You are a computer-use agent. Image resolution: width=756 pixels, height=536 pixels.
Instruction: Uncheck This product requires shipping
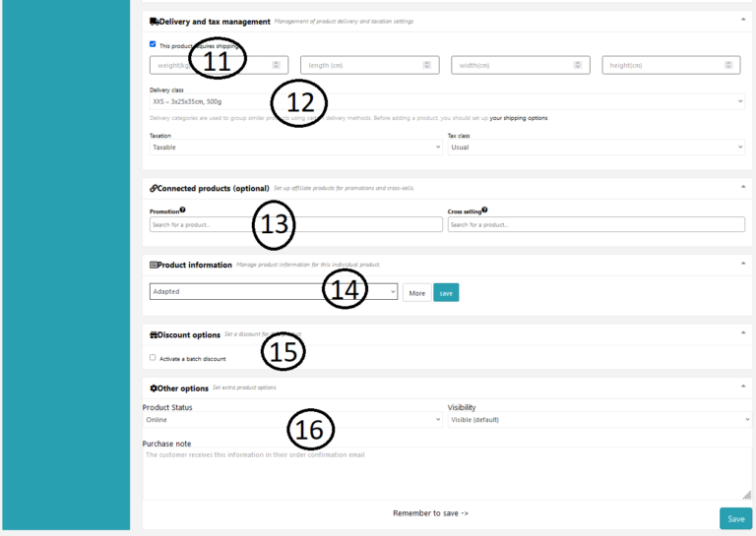[153, 44]
